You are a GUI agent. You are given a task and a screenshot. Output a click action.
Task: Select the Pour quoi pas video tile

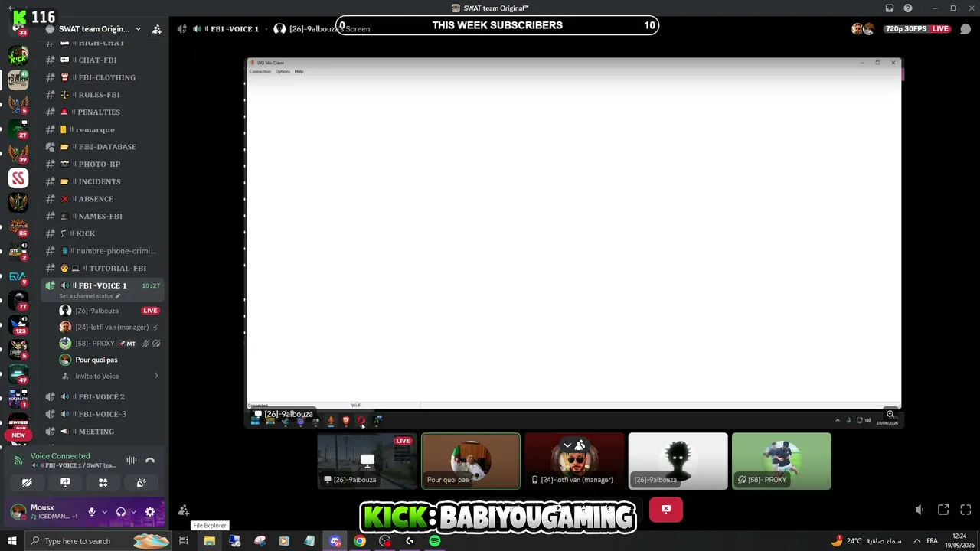click(471, 461)
